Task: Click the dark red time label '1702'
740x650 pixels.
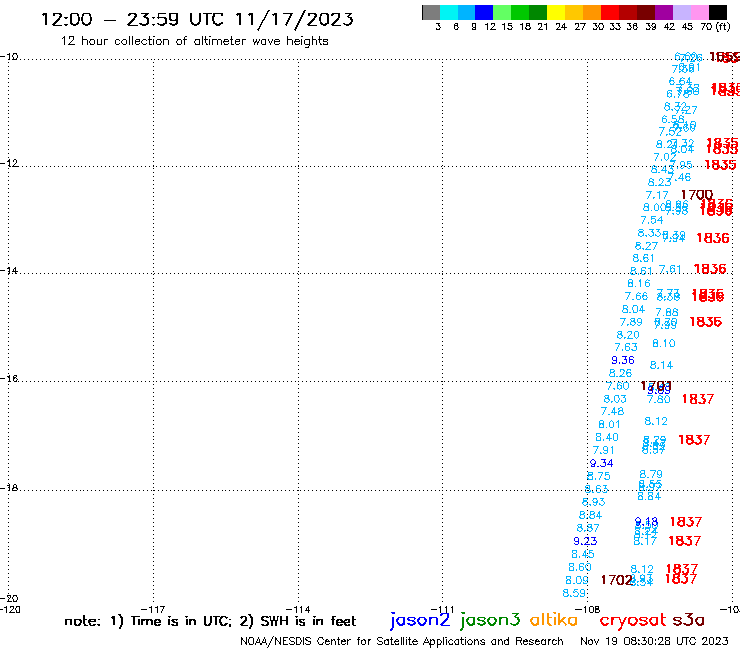Action: click(x=616, y=580)
